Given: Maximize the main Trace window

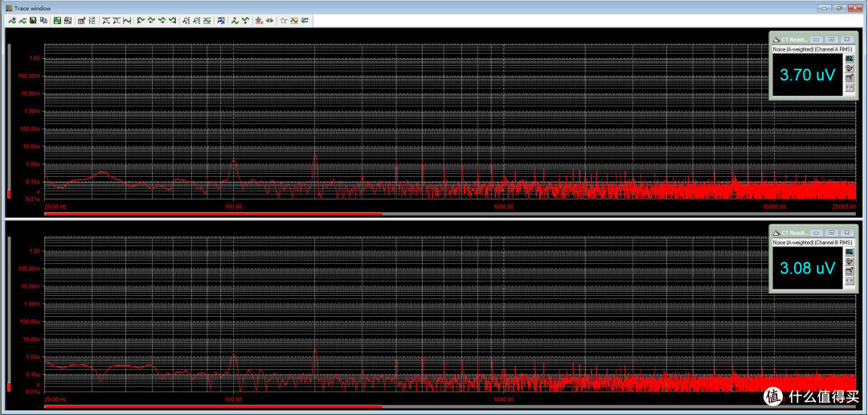Looking at the screenshot, I should click(x=838, y=7).
